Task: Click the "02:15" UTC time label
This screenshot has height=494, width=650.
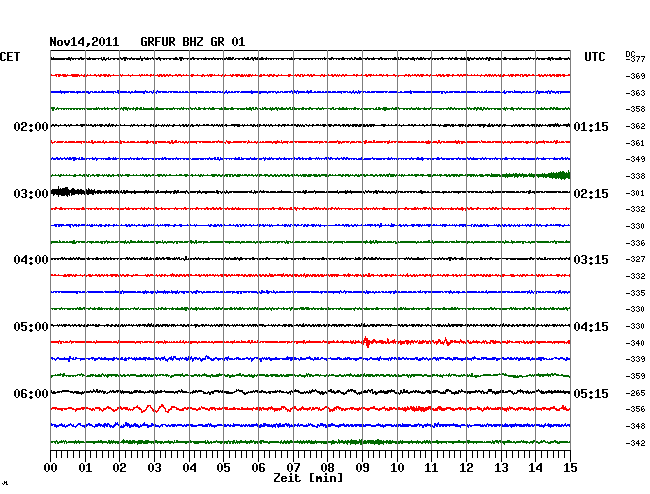Action: point(591,194)
